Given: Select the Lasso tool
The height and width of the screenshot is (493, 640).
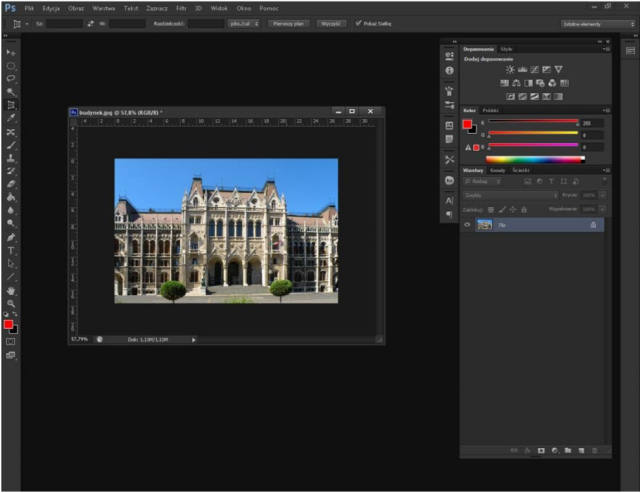Looking at the screenshot, I should point(11,79).
